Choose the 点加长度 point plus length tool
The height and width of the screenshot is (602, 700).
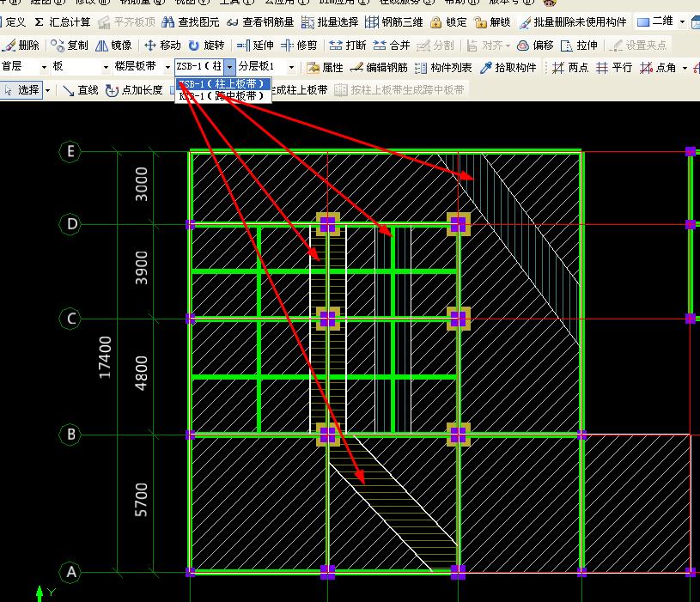point(134,90)
